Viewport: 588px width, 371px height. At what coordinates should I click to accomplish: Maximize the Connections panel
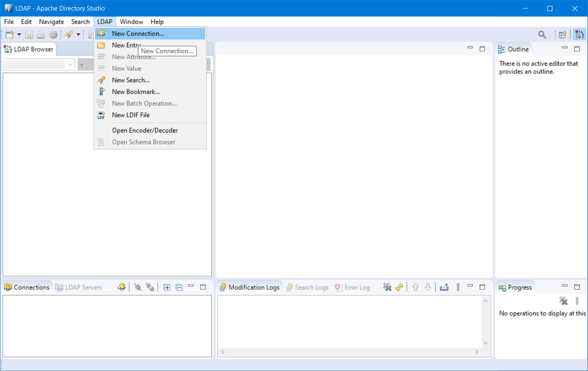(203, 287)
